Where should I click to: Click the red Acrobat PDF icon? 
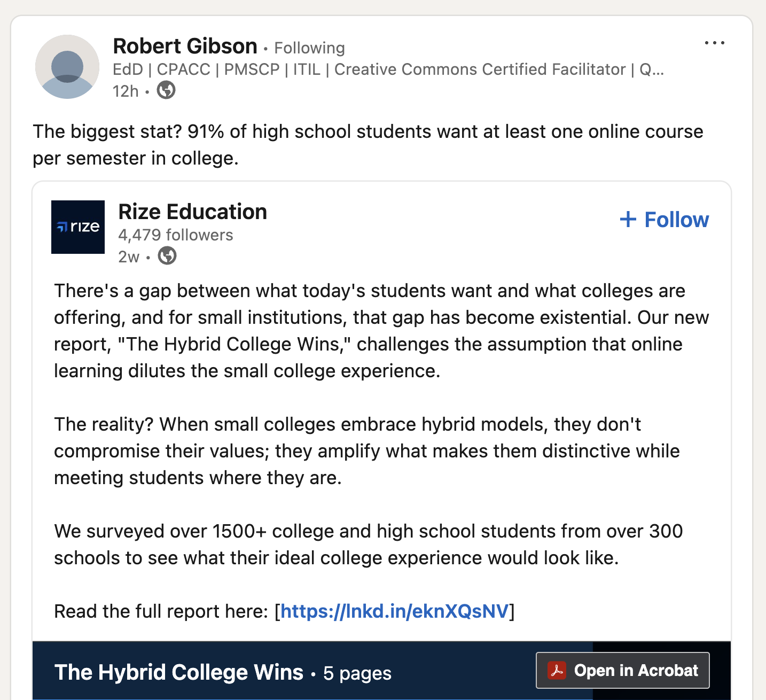[557, 670]
